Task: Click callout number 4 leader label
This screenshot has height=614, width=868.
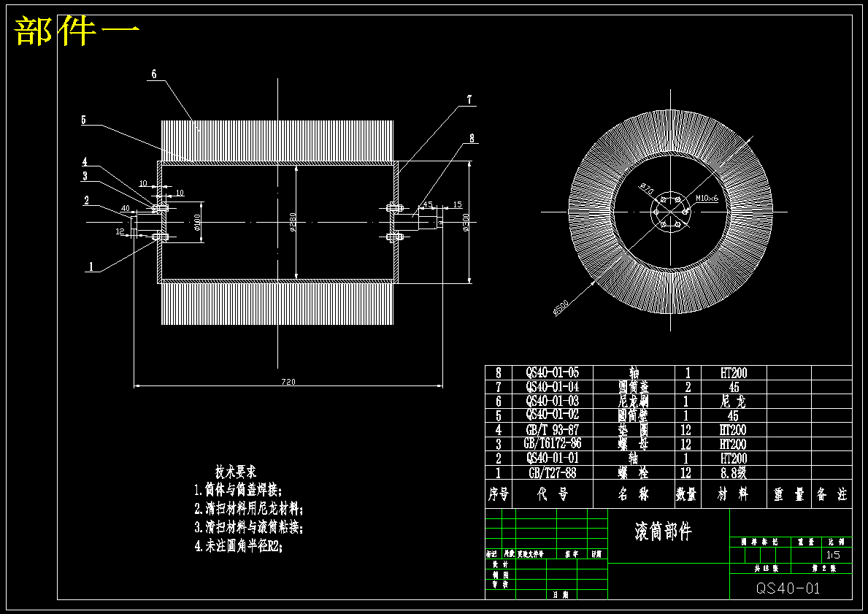Action: pos(85,161)
